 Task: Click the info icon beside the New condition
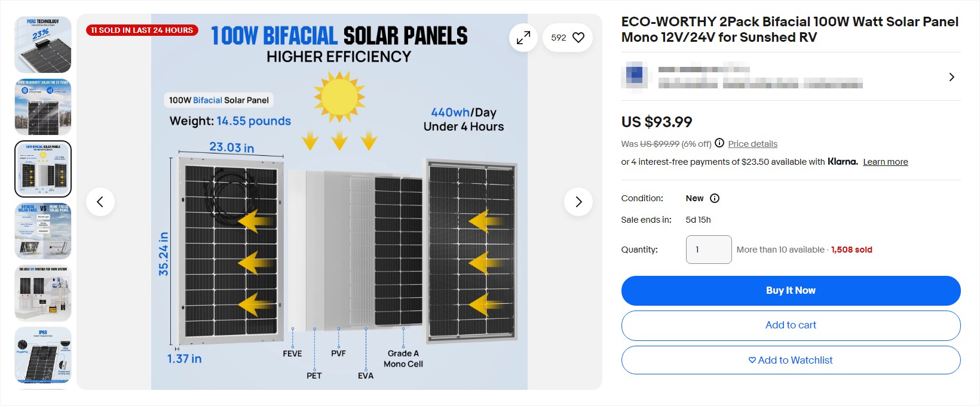[715, 198]
